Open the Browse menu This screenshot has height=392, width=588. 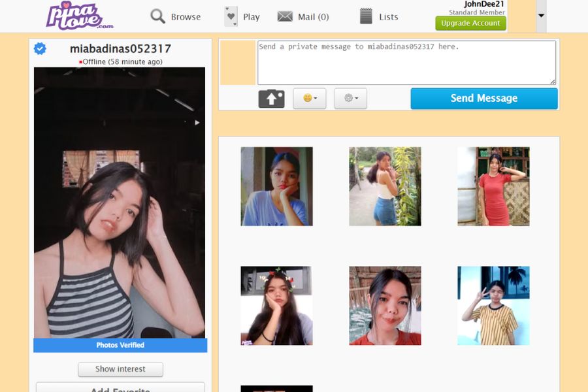[x=186, y=17]
